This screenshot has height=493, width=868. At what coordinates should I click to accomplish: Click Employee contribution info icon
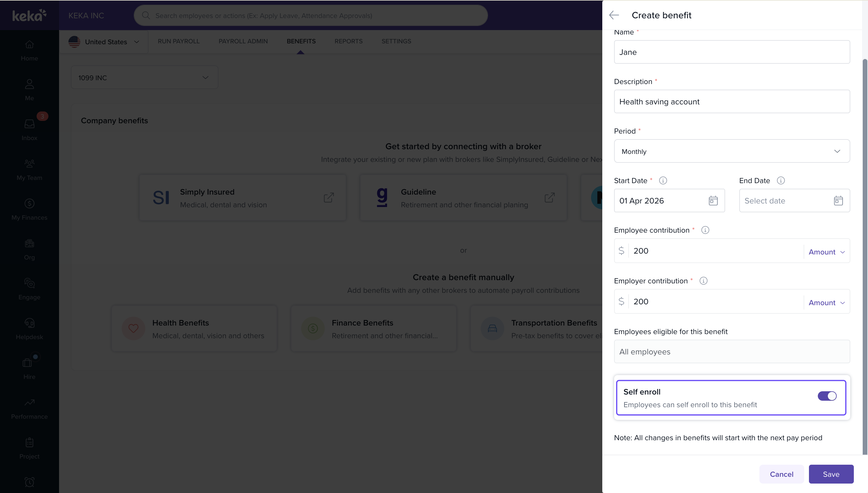705,230
